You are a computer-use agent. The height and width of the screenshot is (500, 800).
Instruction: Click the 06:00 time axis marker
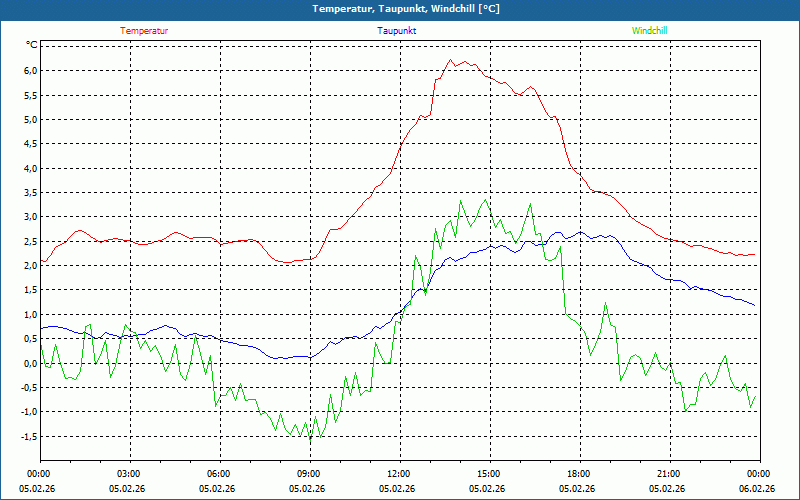tap(219, 474)
